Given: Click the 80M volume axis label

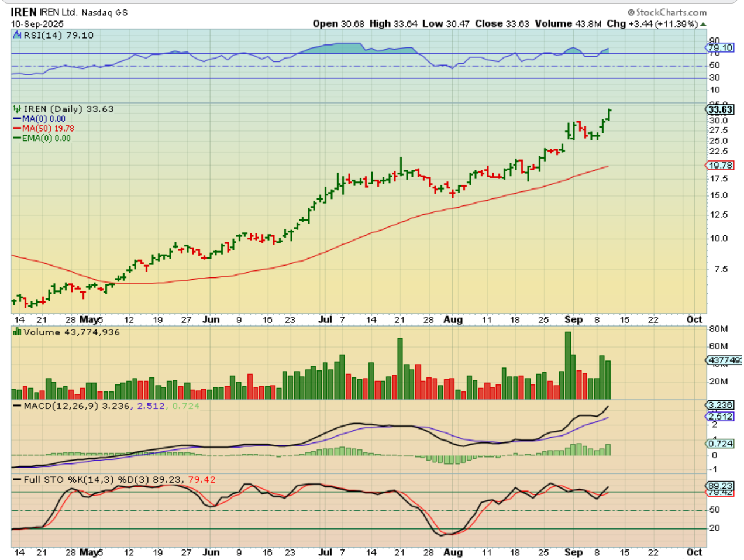Looking at the screenshot, I should pyautogui.click(x=718, y=329).
